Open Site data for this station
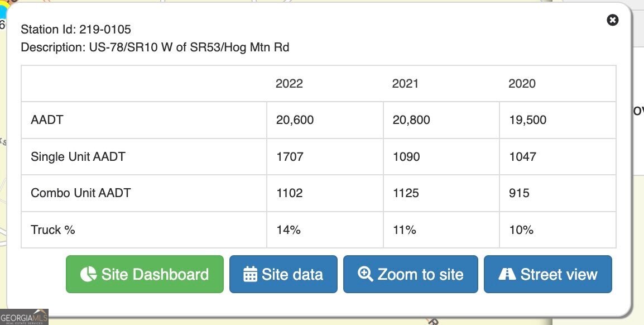644x325 pixels. point(283,274)
